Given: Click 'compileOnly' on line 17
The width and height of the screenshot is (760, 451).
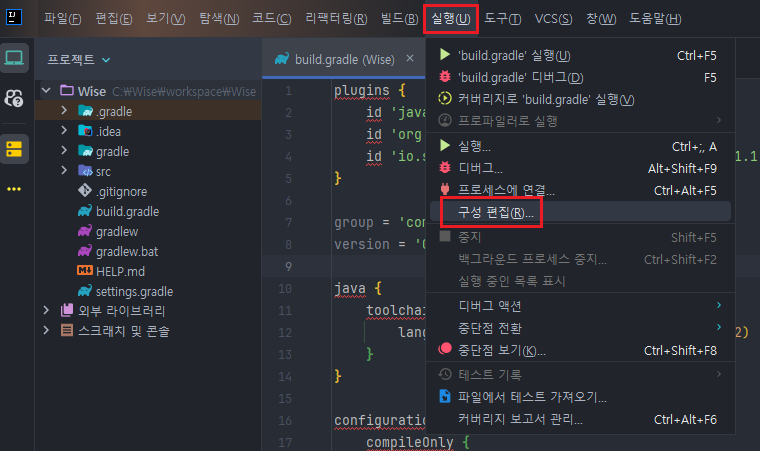Looking at the screenshot, I should pyautogui.click(x=410, y=442).
